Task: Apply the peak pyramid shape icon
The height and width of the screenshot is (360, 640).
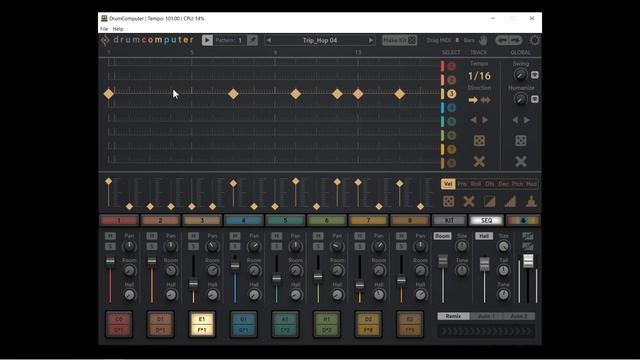Action: click(x=531, y=201)
